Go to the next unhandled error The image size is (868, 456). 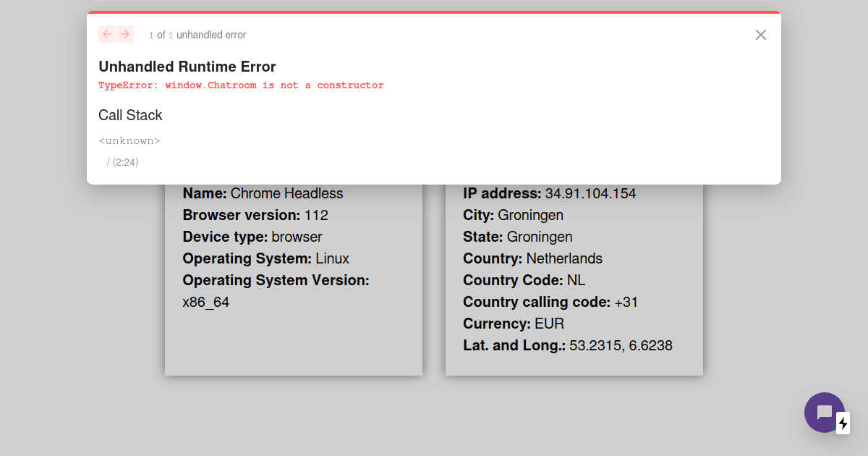[125, 34]
